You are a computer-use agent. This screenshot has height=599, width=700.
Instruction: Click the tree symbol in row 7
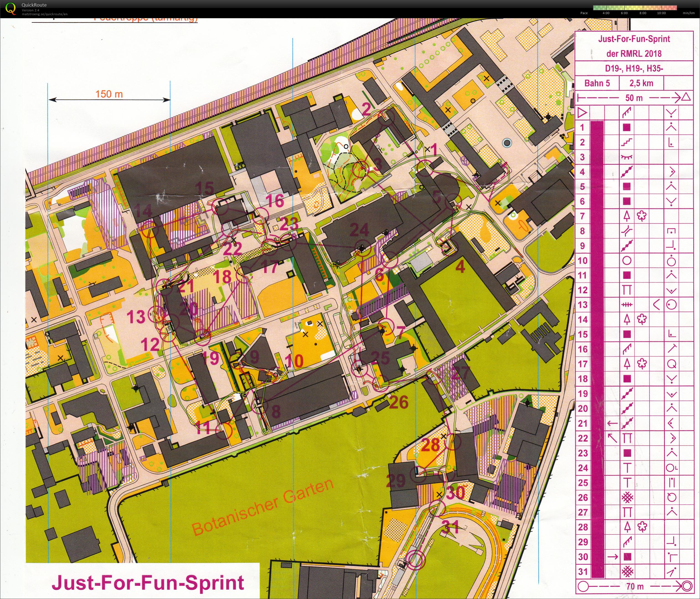627,216
